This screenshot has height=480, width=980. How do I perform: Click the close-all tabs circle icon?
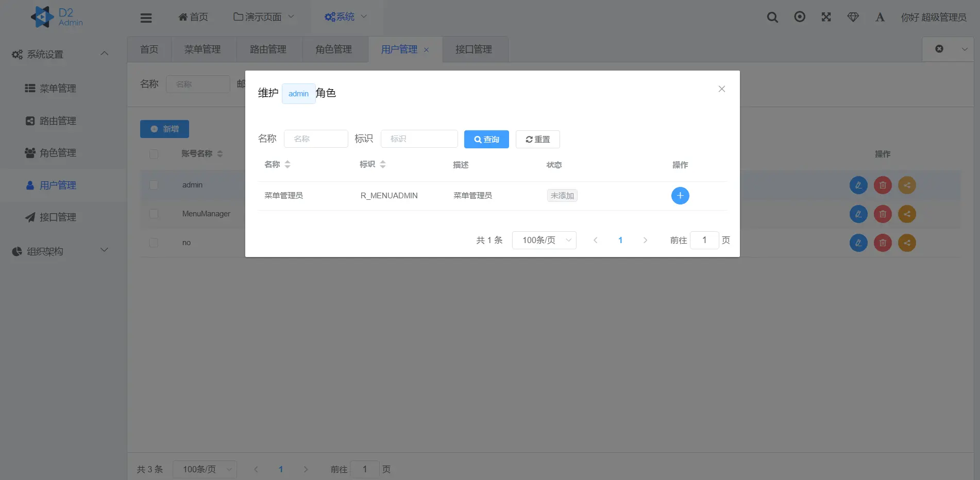point(939,49)
